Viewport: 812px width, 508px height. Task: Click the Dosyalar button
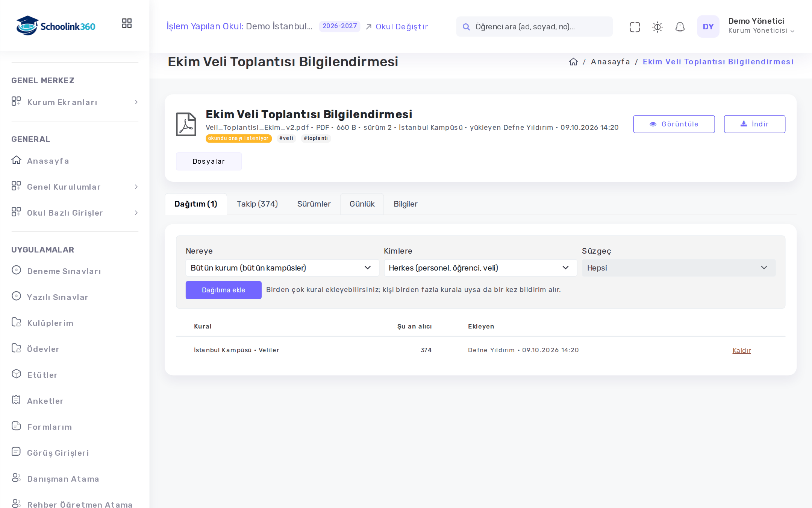tap(209, 161)
